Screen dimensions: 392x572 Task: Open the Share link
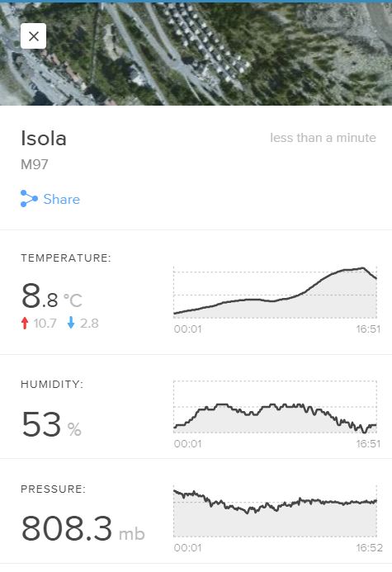pyautogui.click(x=61, y=199)
